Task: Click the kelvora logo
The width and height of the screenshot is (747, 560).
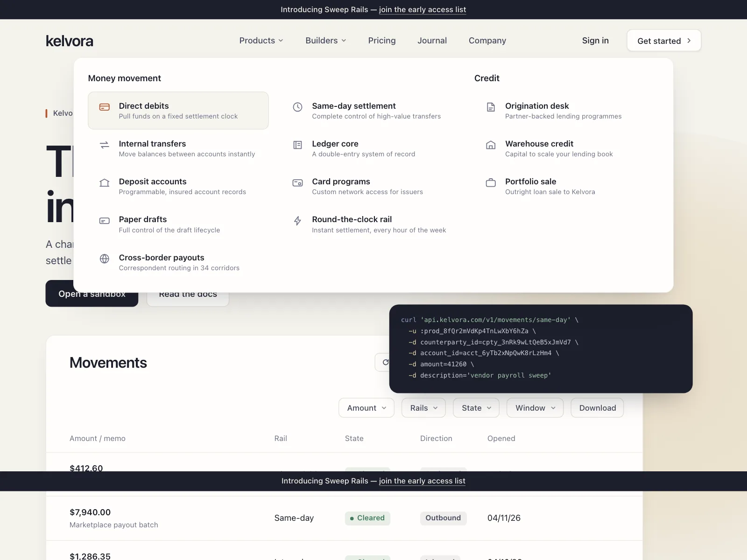Action: tap(70, 41)
